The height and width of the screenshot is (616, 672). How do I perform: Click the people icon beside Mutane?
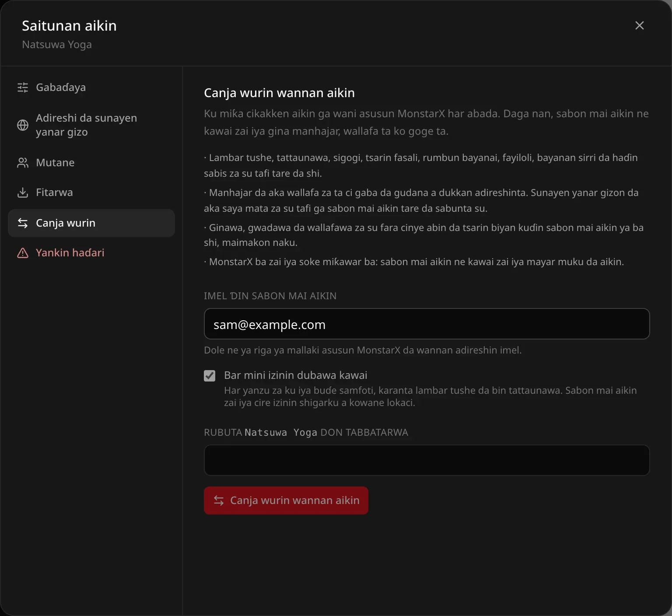(x=23, y=163)
